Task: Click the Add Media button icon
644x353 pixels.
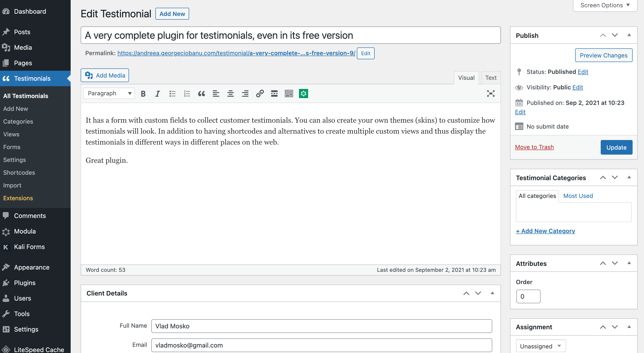Action: 89,75
